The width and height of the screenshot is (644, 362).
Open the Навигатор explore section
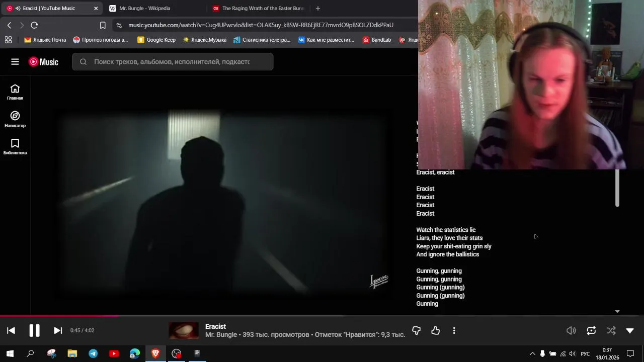click(x=15, y=120)
